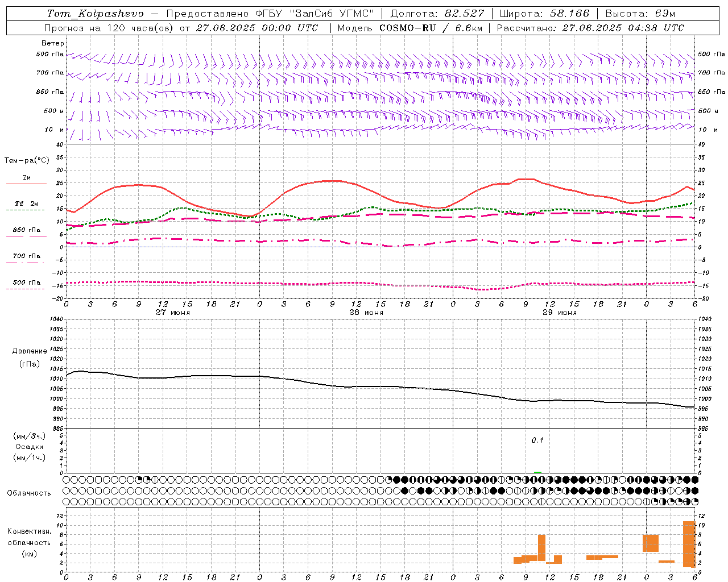Click the 28 июня date label

pyautogui.click(x=366, y=312)
